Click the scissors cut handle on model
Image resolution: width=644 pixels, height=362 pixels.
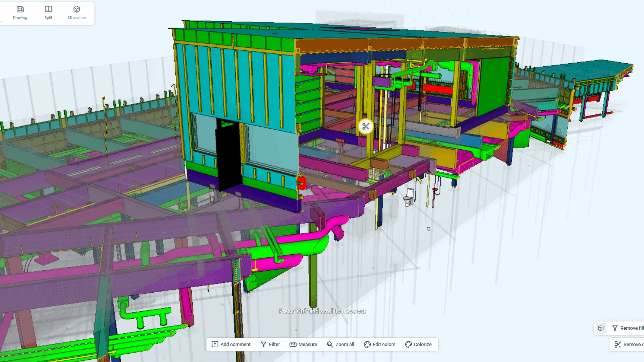coord(365,127)
